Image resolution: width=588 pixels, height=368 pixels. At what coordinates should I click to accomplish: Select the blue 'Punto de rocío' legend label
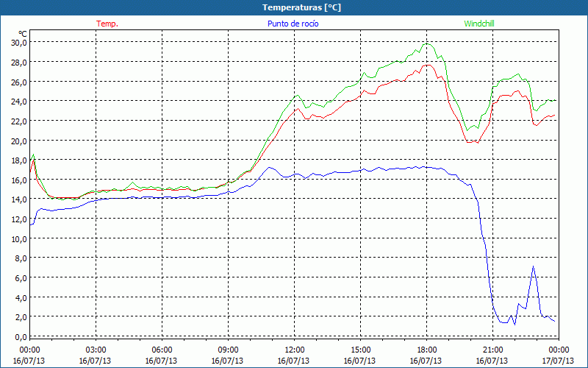pos(293,24)
